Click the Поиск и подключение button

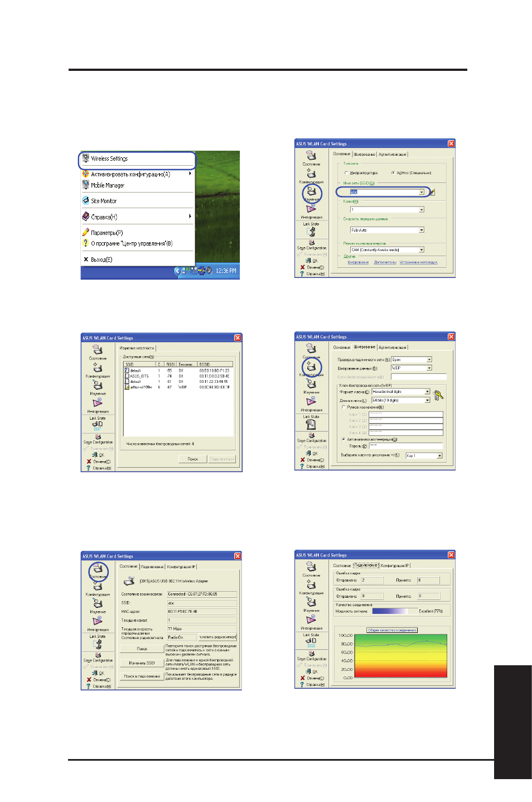(x=142, y=676)
